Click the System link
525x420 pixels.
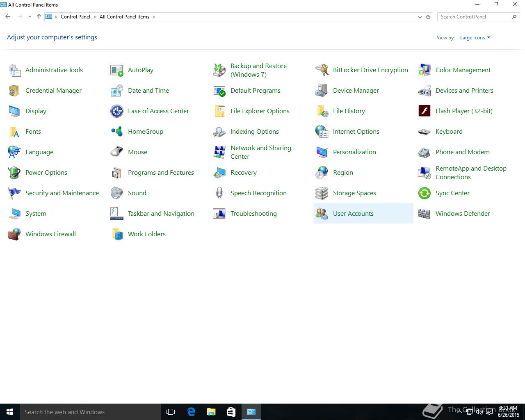[x=36, y=214]
